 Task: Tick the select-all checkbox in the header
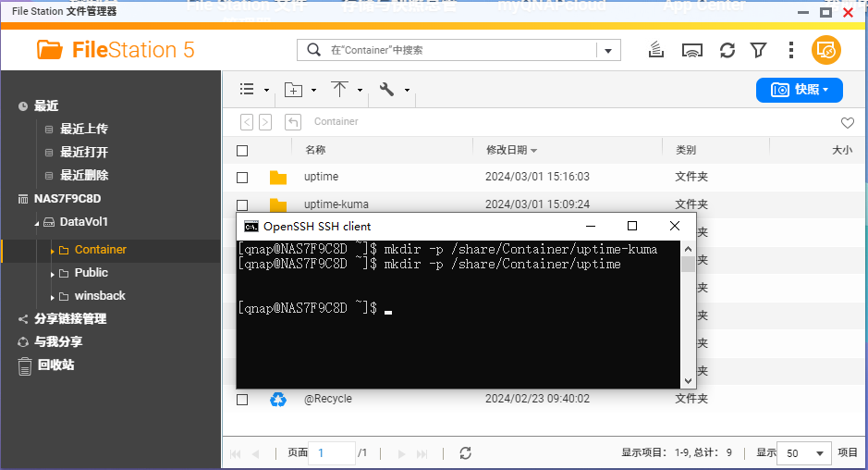(x=242, y=151)
